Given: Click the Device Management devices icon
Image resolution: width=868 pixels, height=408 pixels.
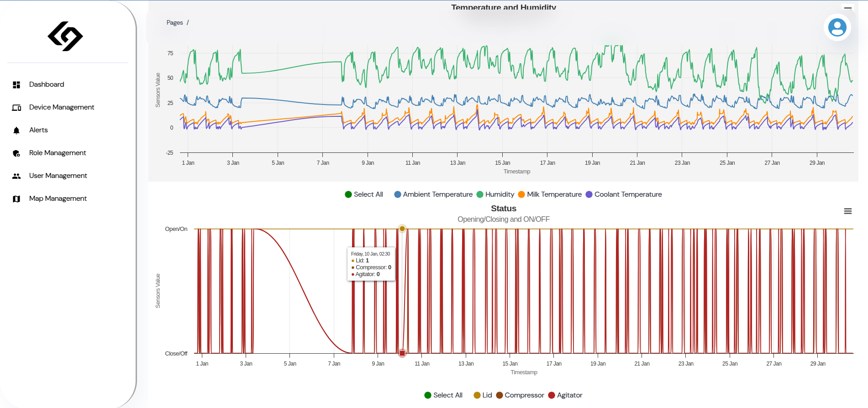Looking at the screenshot, I should (16, 108).
